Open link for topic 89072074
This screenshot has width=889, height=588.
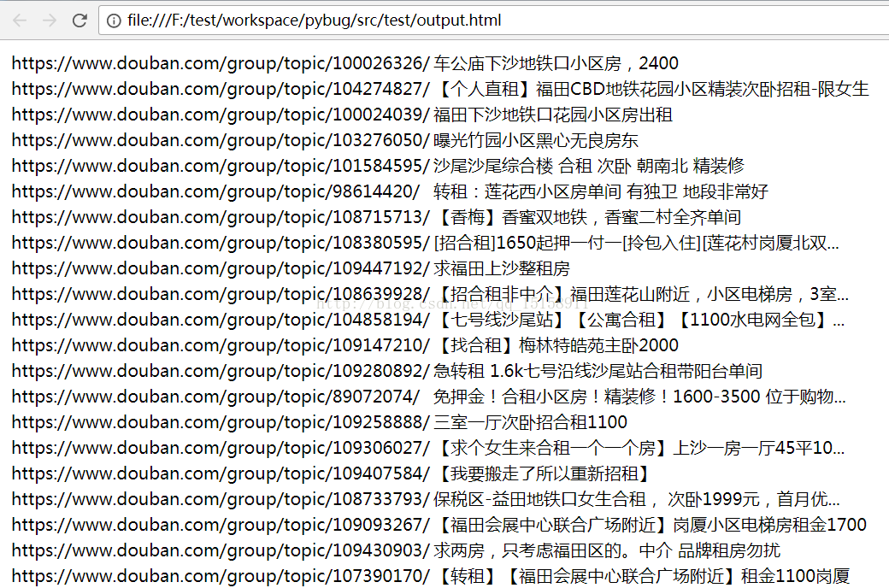[215, 397]
